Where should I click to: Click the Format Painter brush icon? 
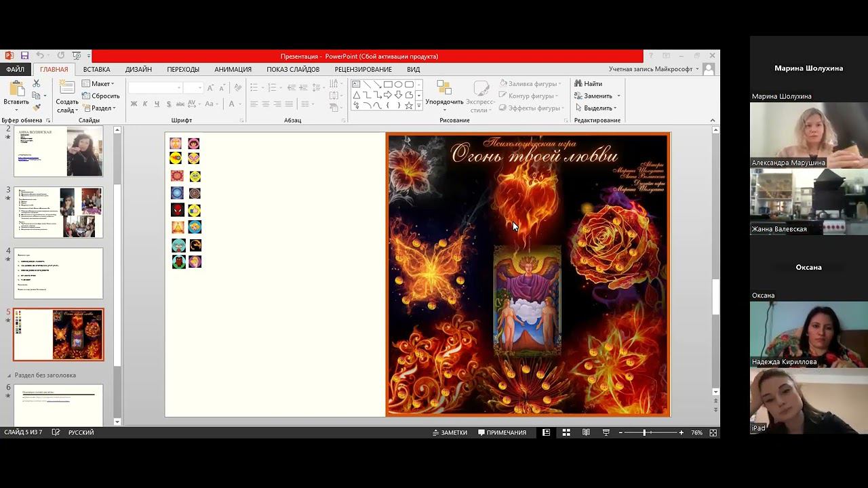point(37,107)
